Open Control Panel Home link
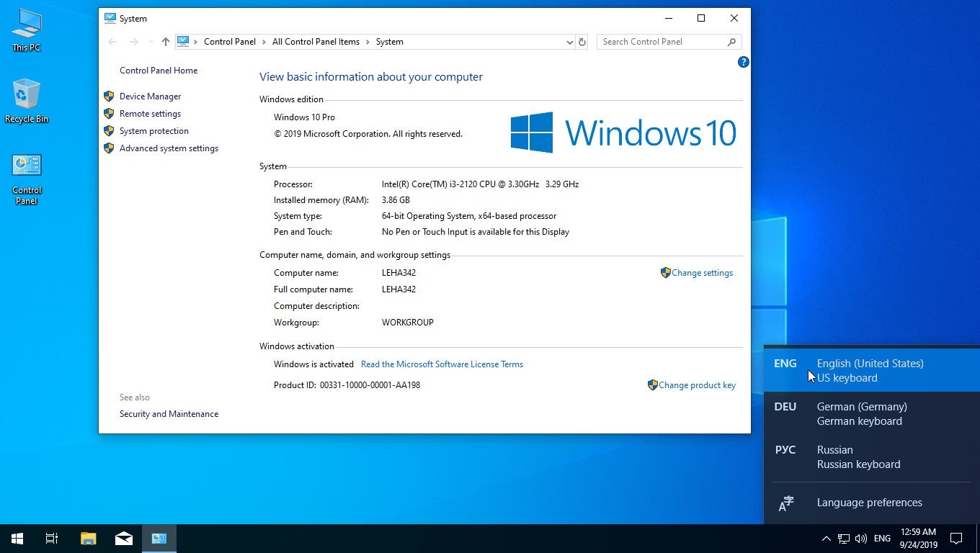The width and height of the screenshot is (980, 553). point(159,71)
